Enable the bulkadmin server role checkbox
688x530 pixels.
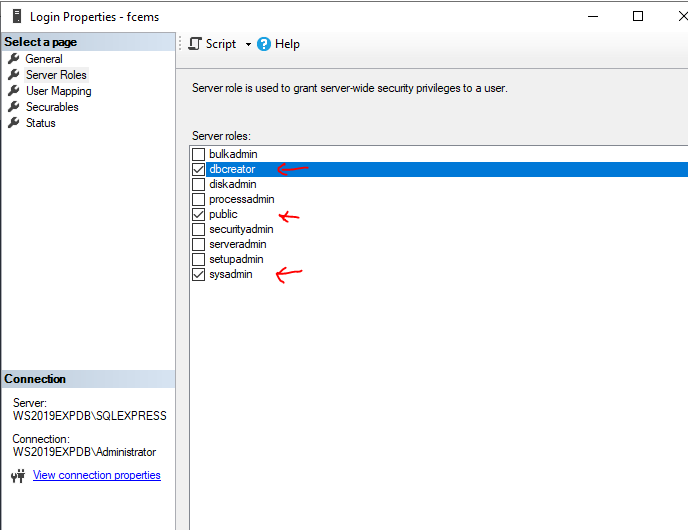pos(199,154)
